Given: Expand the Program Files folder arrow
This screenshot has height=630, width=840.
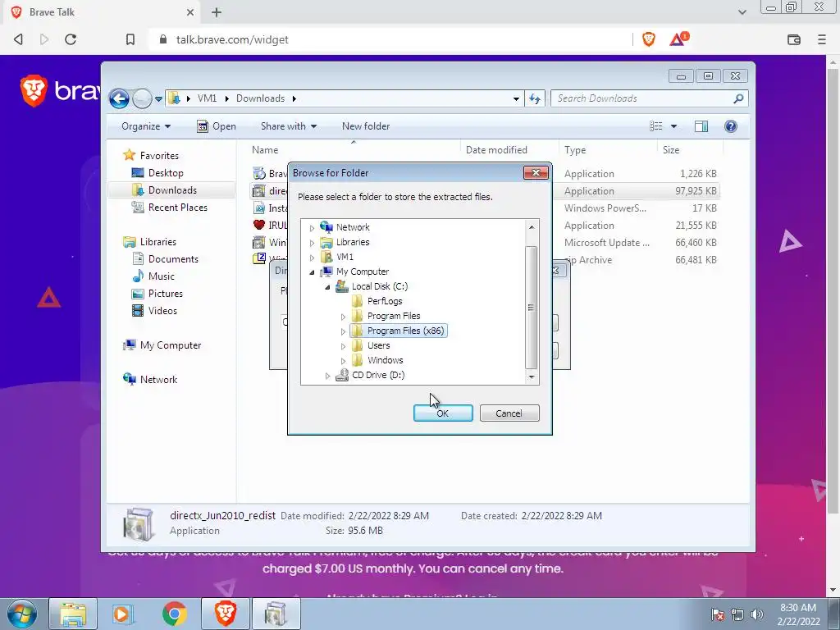Looking at the screenshot, I should (344, 317).
